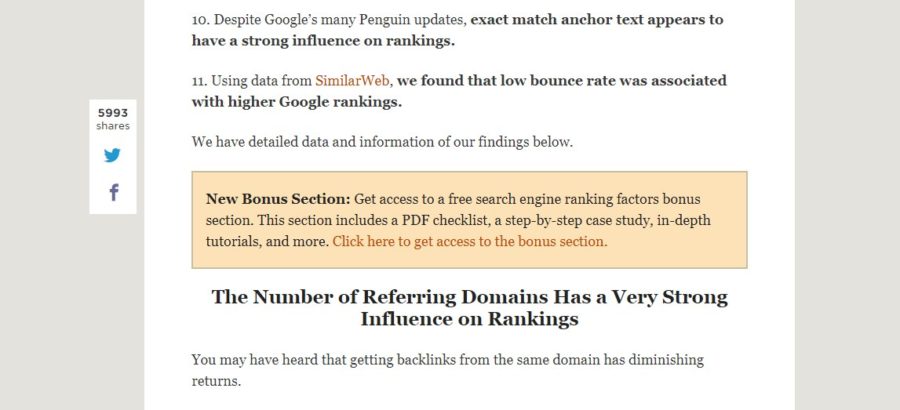Click the 'Using data from' text in item 11
Image resolution: width=900 pixels, height=410 pixels.
(x=251, y=81)
